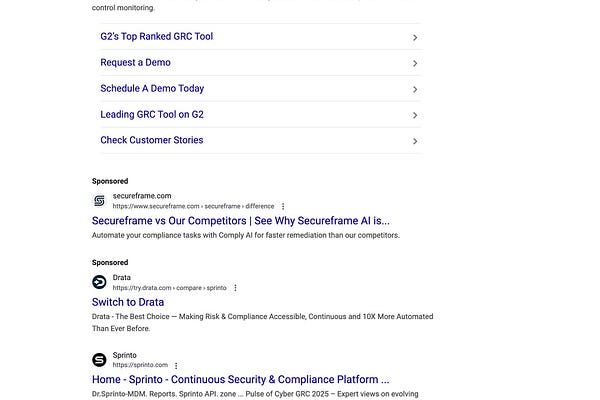Image resolution: width=600 pixels, height=400 pixels.
Task: Expand the chevron on Leading GRC Tool on G2
Action: pos(415,115)
